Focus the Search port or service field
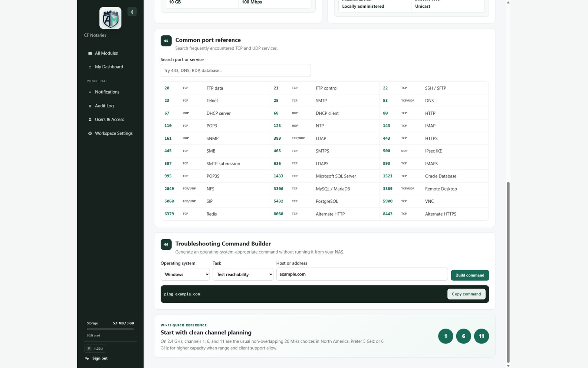The height and width of the screenshot is (368, 588). point(236,71)
